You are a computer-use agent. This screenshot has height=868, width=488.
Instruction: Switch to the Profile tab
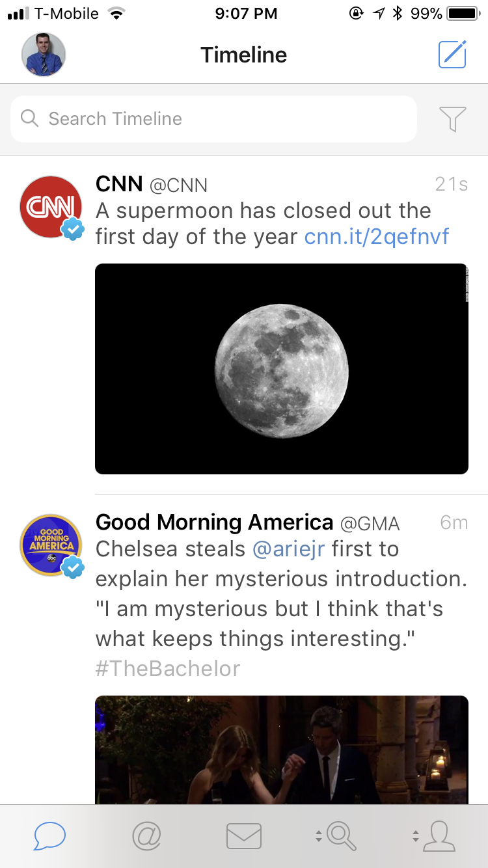coord(439,836)
